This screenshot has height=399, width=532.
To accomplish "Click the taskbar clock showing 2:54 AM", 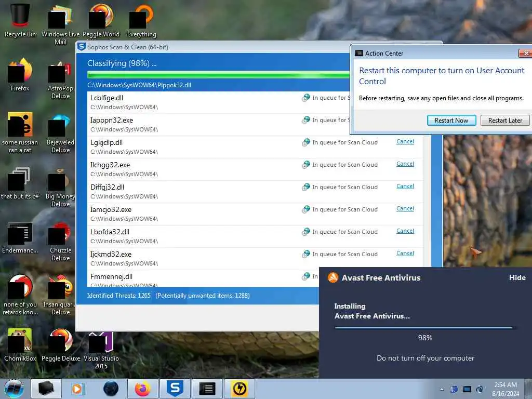I will pyautogui.click(x=506, y=389).
